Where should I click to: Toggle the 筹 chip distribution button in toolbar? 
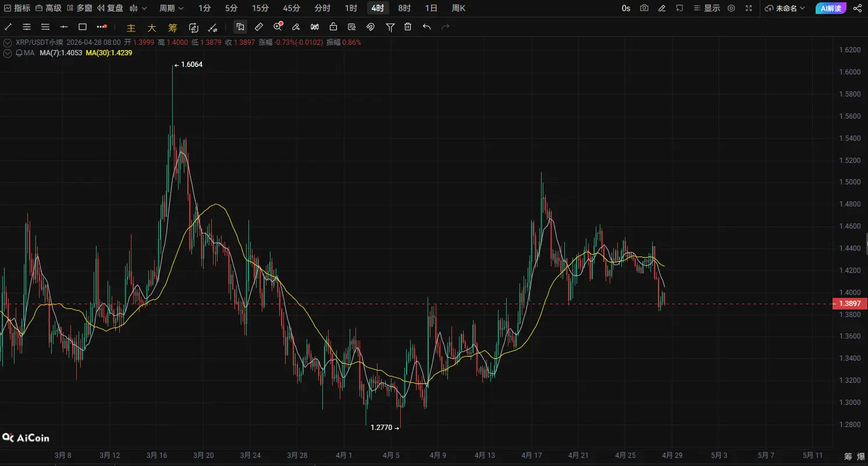[x=173, y=27]
